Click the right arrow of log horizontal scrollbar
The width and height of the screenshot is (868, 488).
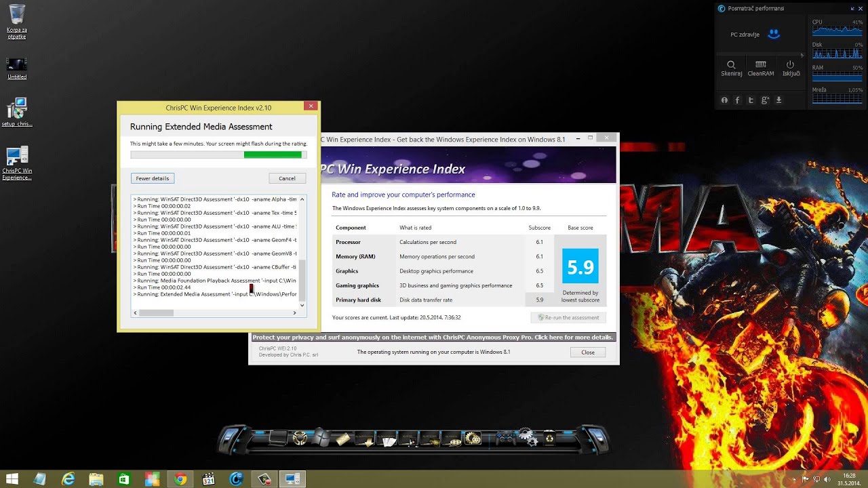295,312
